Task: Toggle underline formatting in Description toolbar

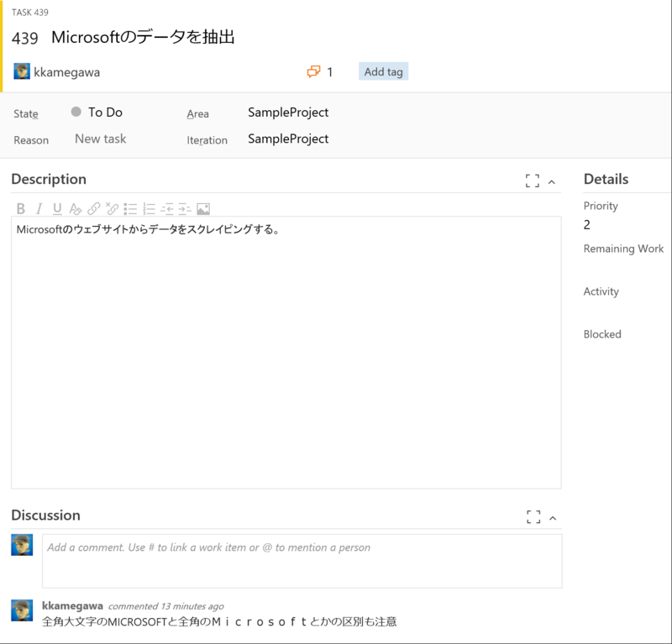Action: pyautogui.click(x=57, y=209)
